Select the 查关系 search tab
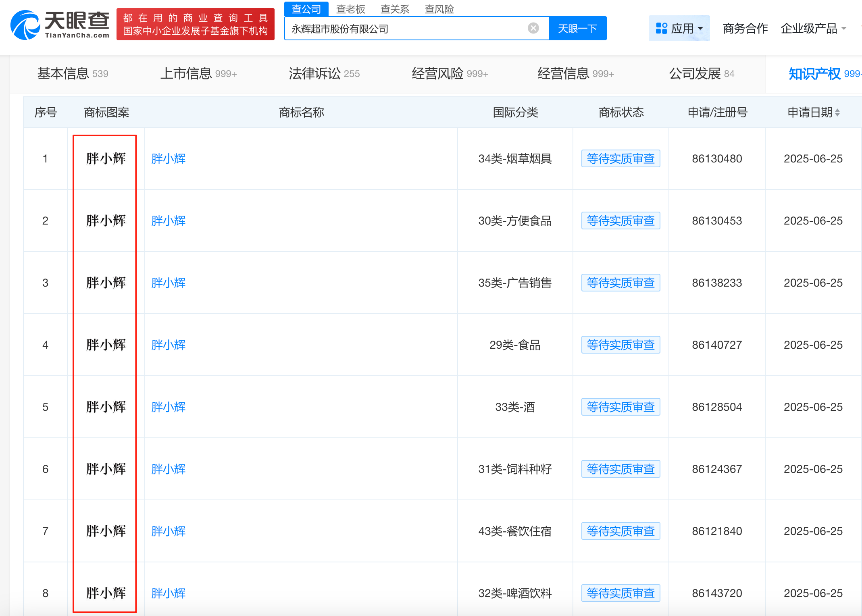Screen dimensions: 862x616 tap(395, 9)
